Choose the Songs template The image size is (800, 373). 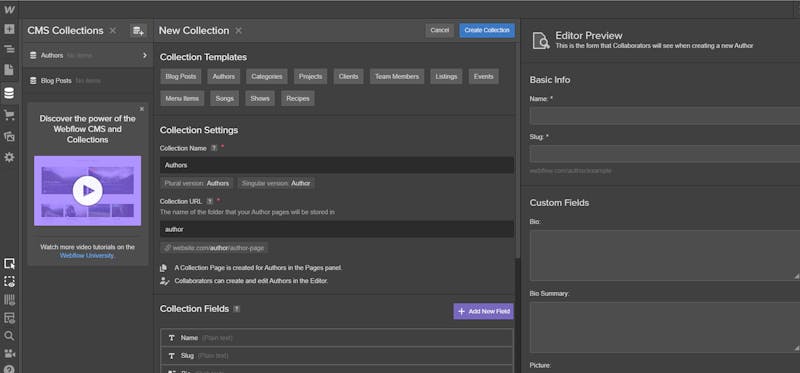[224, 98]
